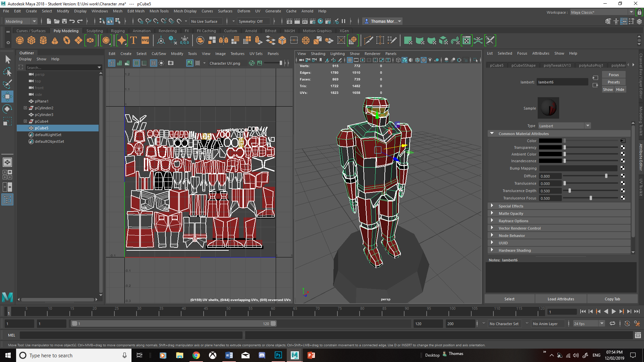
Task: Click the viewport bookmarks icon
Action: click(x=321, y=60)
